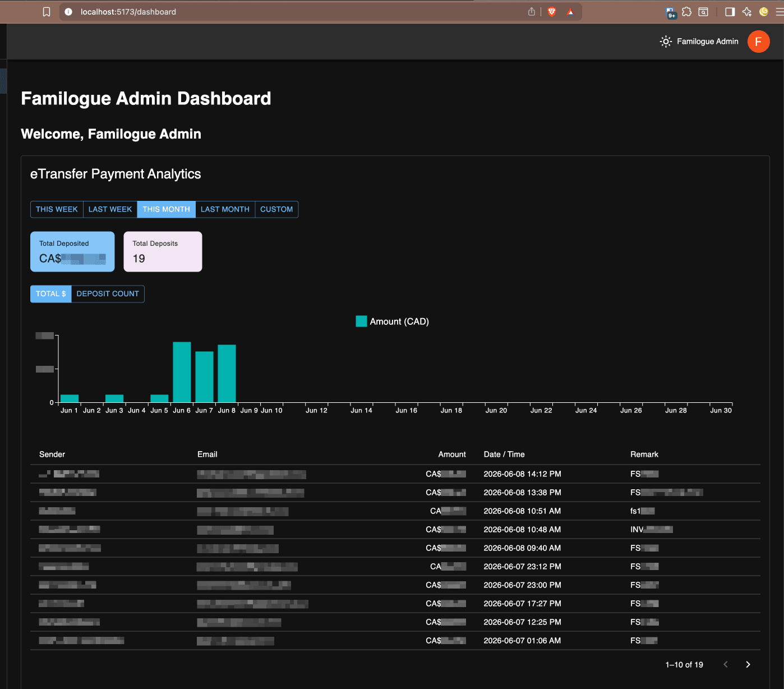Select the CUSTOM date range
The width and height of the screenshot is (784, 689).
[x=276, y=209]
